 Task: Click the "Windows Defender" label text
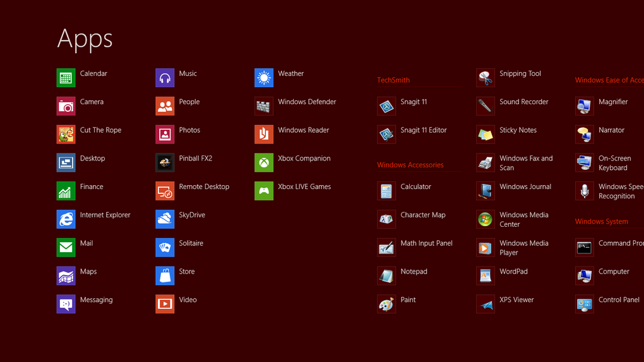[x=307, y=102]
